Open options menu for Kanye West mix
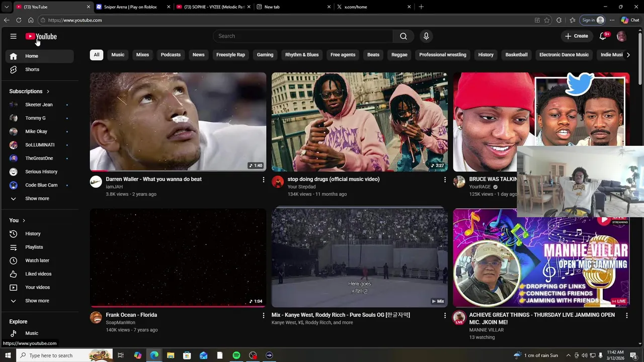The image size is (644, 362). click(445, 315)
